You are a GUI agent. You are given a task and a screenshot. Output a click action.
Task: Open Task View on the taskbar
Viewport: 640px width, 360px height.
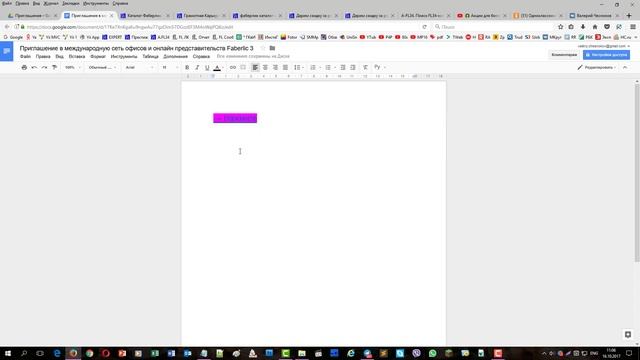click(40, 353)
